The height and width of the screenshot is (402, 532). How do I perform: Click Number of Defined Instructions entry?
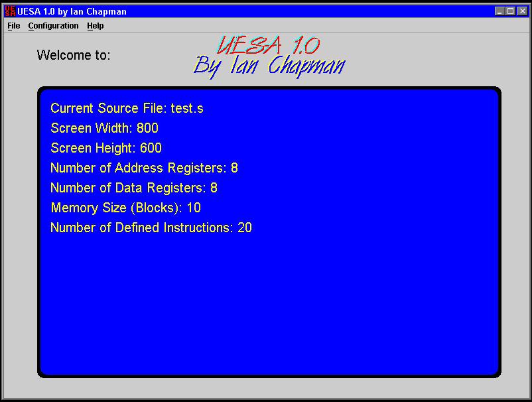tap(151, 228)
